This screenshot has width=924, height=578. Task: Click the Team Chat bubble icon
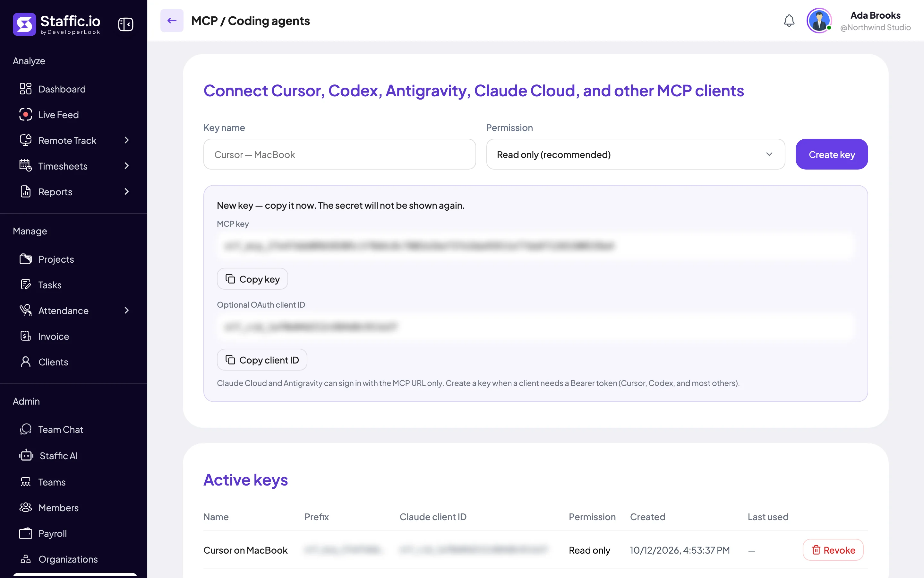click(x=26, y=429)
